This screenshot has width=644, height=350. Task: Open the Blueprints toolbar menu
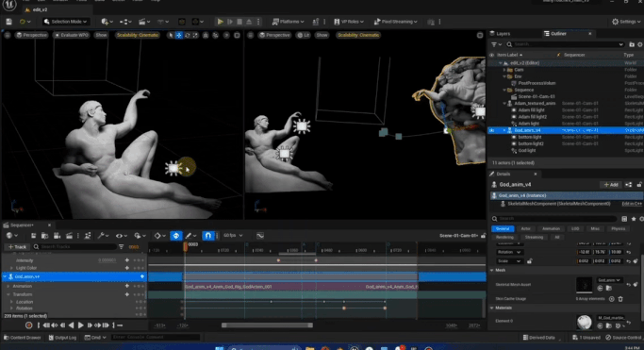(x=125, y=22)
